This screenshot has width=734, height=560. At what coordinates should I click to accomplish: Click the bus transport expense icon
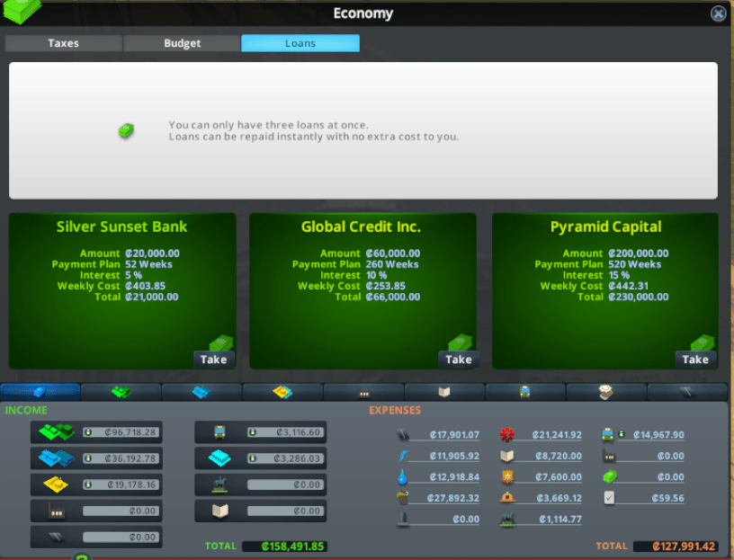[x=607, y=435]
